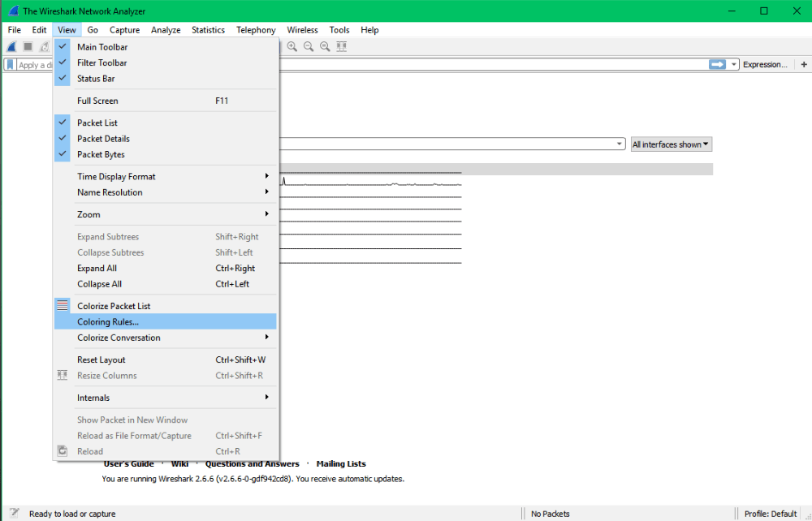Viewport: 812px width, 521px height.
Task: Open the Tools menu
Action: [339, 30]
